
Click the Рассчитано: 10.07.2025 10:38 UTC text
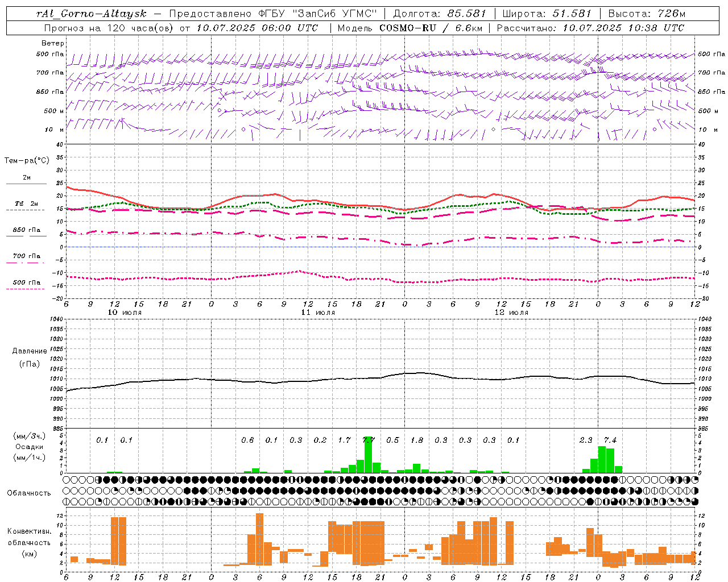(x=590, y=27)
